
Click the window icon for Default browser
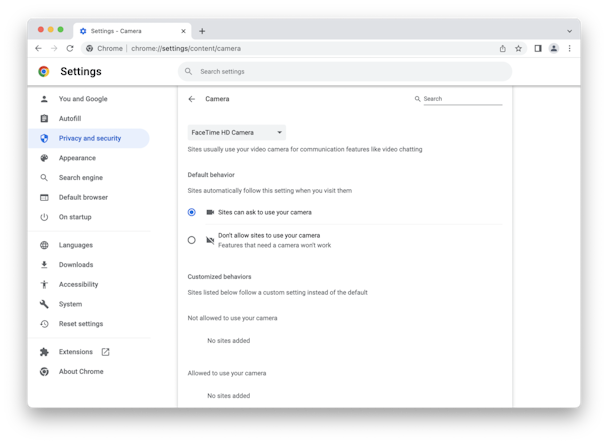click(x=44, y=197)
